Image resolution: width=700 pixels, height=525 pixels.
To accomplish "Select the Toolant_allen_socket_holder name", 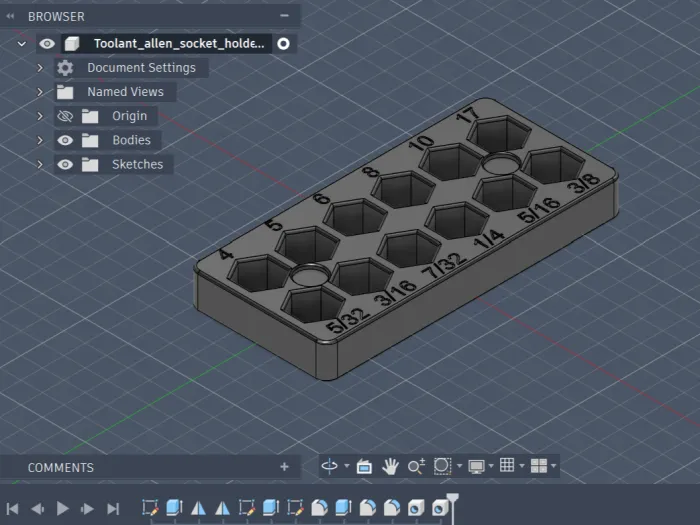I will pos(179,43).
